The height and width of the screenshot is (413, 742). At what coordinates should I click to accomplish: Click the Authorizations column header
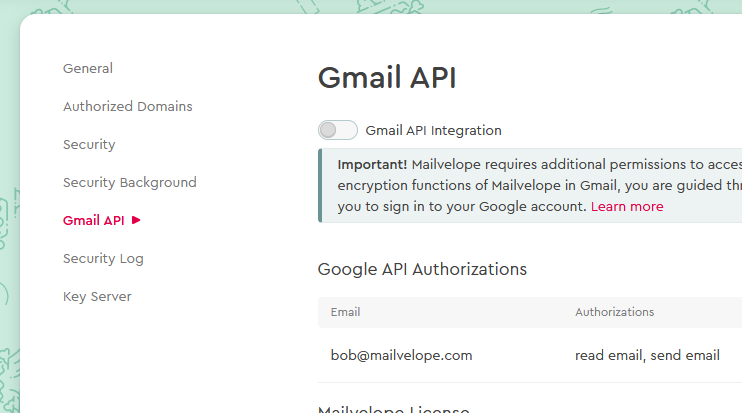614,312
